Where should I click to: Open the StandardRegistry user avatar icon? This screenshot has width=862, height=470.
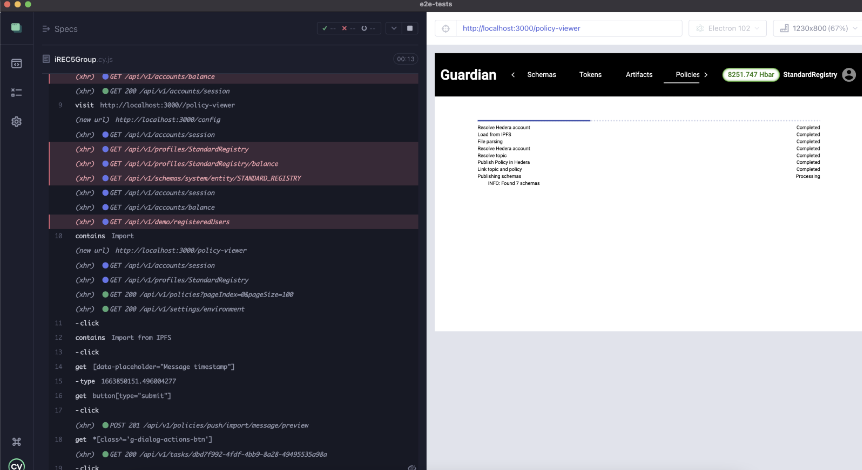point(849,75)
